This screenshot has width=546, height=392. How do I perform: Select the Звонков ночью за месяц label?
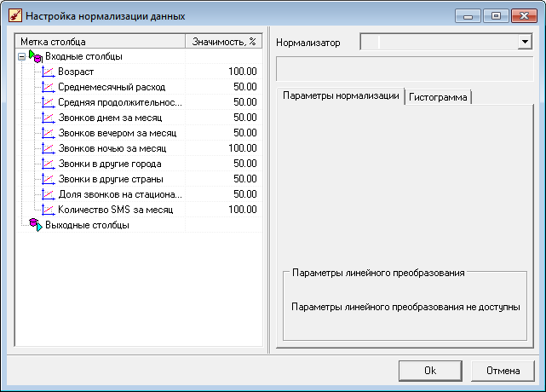(112, 148)
